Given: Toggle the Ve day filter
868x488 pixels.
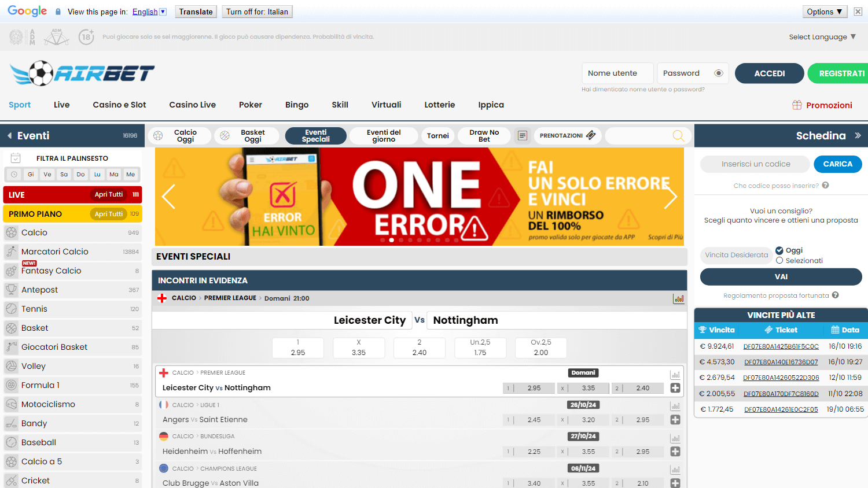Looking at the screenshot, I should [x=47, y=174].
